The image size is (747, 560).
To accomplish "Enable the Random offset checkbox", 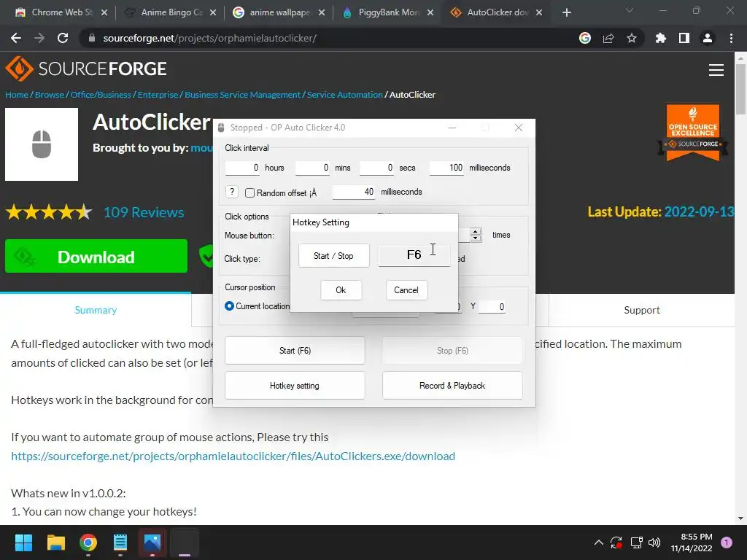I will coord(249,192).
